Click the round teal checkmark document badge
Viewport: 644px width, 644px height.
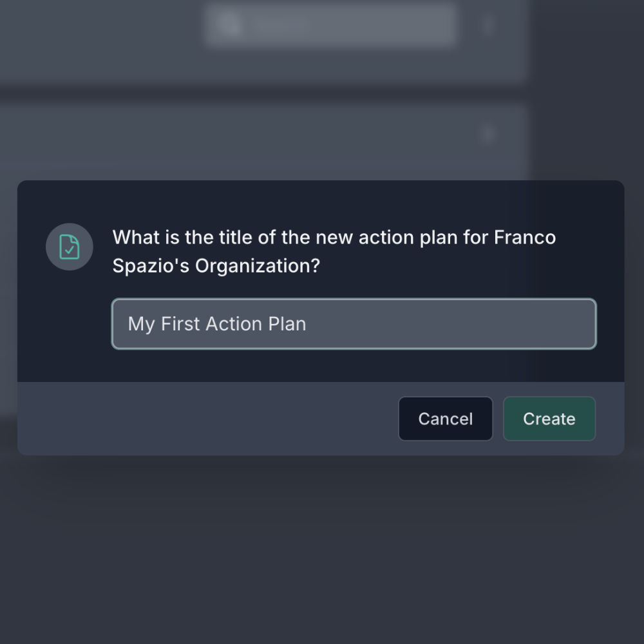coord(70,247)
